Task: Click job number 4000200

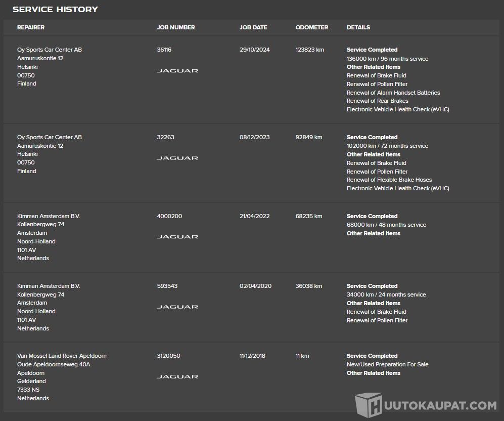Action: click(169, 216)
